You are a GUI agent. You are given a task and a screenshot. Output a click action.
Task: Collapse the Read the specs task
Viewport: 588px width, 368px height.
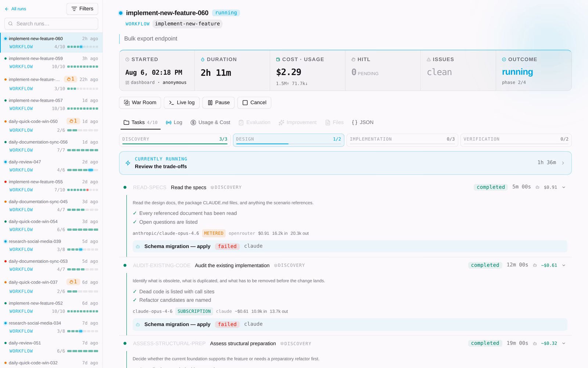pos(564,187)
